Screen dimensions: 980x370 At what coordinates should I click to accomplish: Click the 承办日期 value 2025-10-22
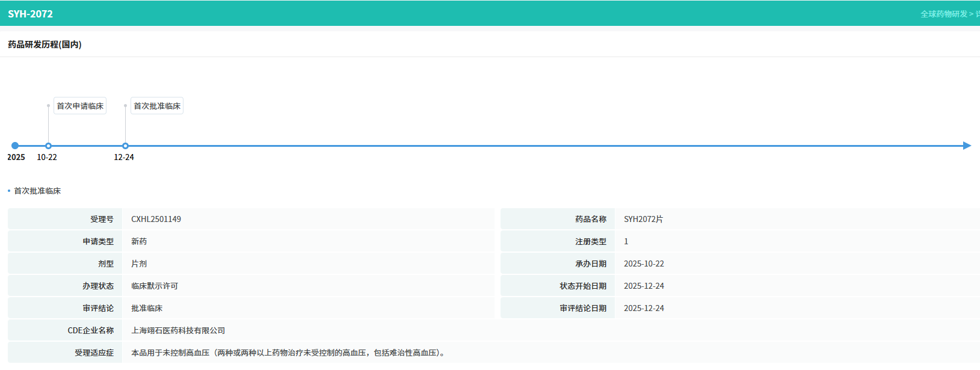pos(644,264)
